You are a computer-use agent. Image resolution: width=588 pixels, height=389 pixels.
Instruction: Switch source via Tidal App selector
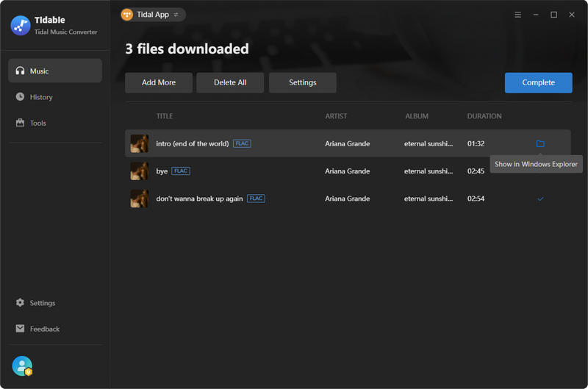(153, 15)
